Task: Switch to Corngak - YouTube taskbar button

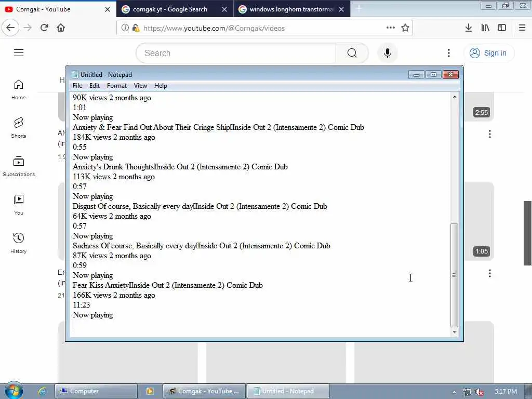Action: pos(205,391)
